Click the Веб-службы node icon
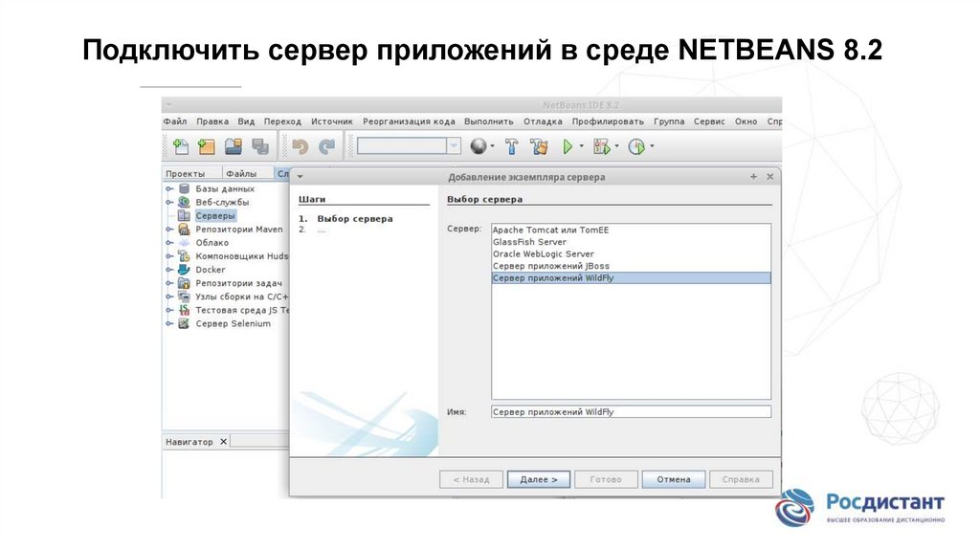 click(184, 202)
